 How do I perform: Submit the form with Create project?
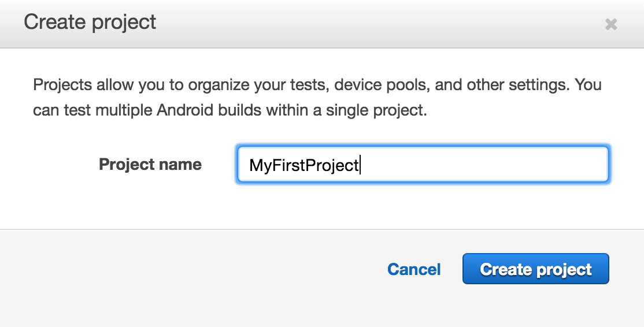pyautogui.click(x=535, y=269)
